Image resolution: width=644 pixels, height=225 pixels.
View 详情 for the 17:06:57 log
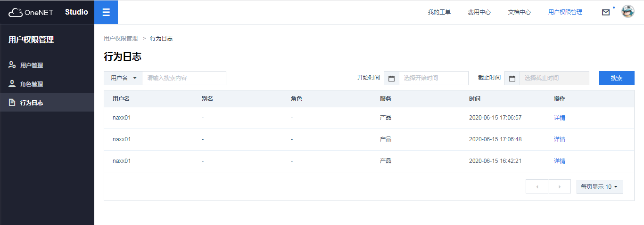tap(560, 118)
